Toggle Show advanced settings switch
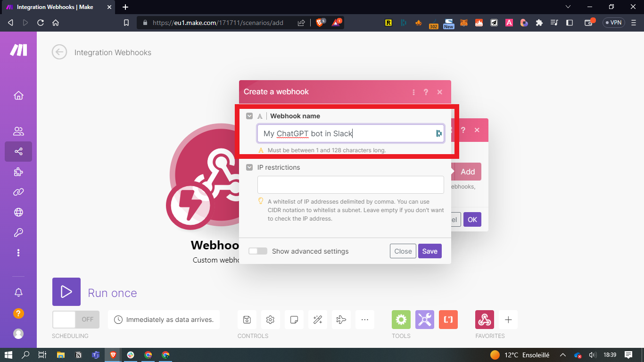The image size is (644, 362). (258, 251)
